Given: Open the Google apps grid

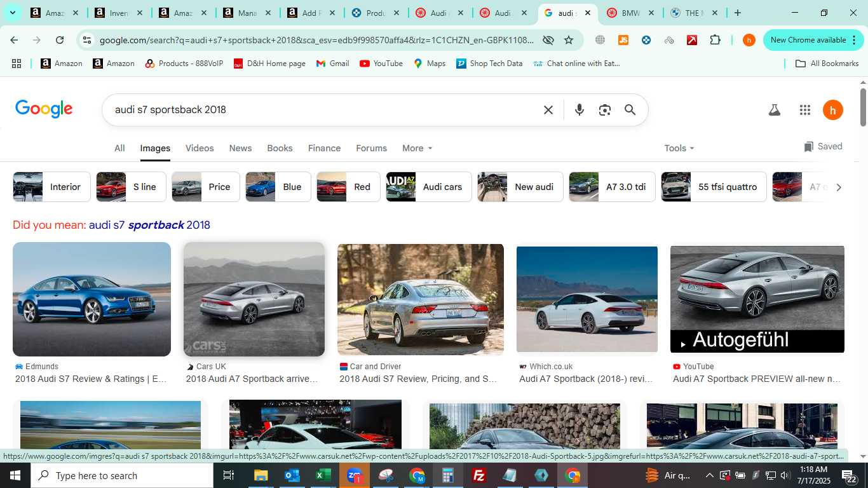Looking at the screenshot, I should click(x=805, y=110).
